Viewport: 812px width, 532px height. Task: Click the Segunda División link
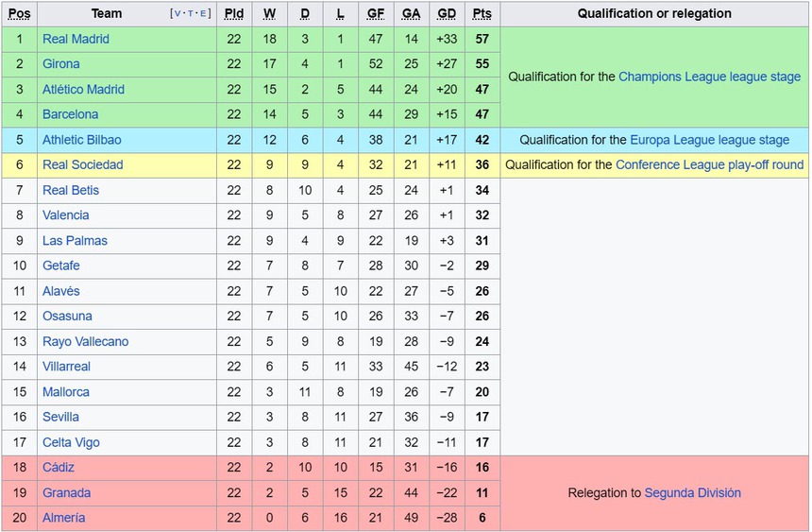click(692, 492)
